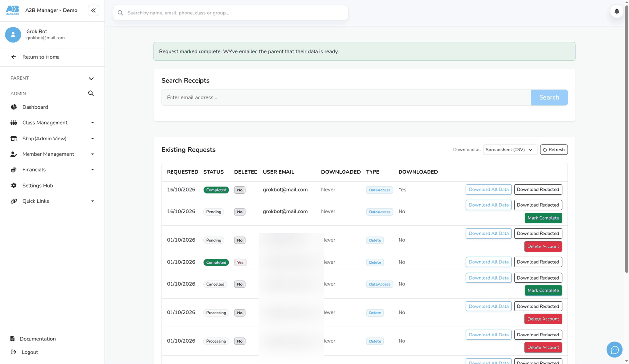The image size is (629, 364).
Task: Click the Logout arrow icon
Action: (x=13, y=352)
